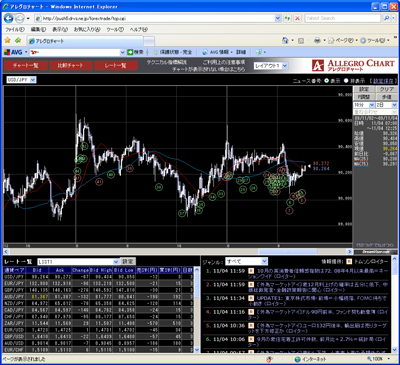Click the browser Back arrow button

[x=9, y=18]
